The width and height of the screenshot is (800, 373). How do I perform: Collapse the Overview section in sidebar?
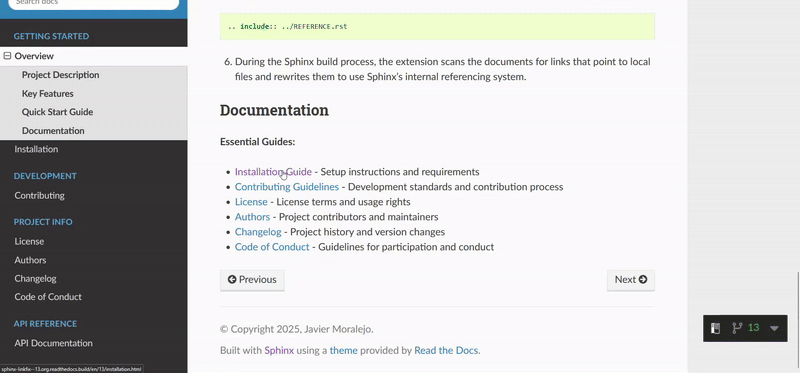[7, 56]
